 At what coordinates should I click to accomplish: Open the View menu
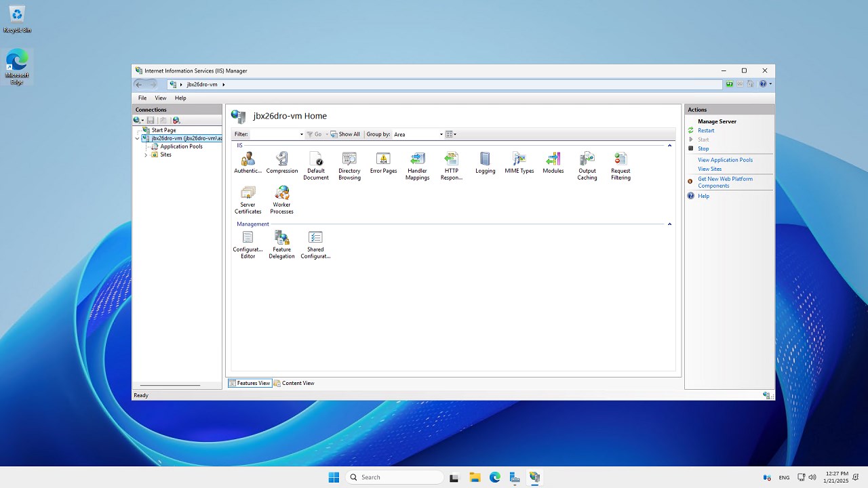(x=160, y=98)
